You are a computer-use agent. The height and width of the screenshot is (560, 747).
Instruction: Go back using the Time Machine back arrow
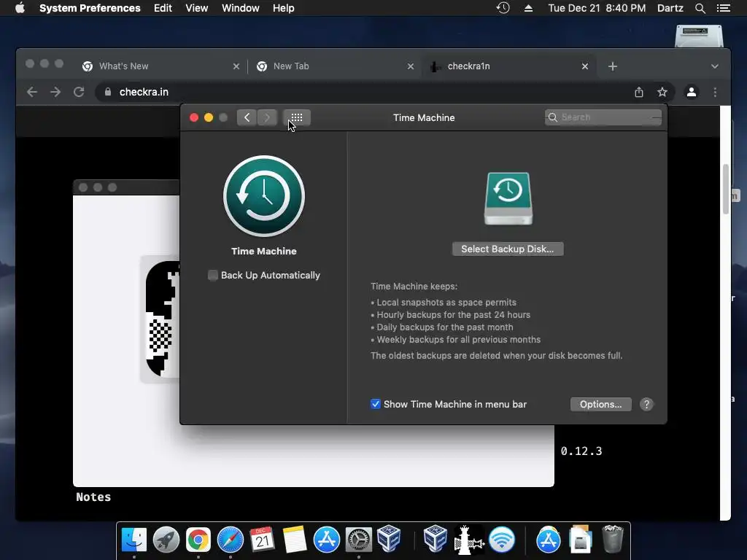point(247,117)
